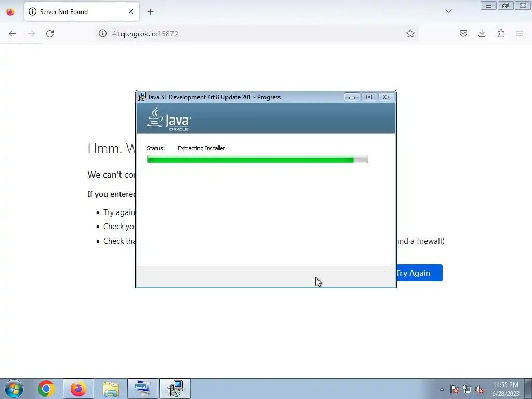The width and height of the screenshot is (532, 399).
Task: Reload the page in Firefox
Action: (x=50, y=34)
